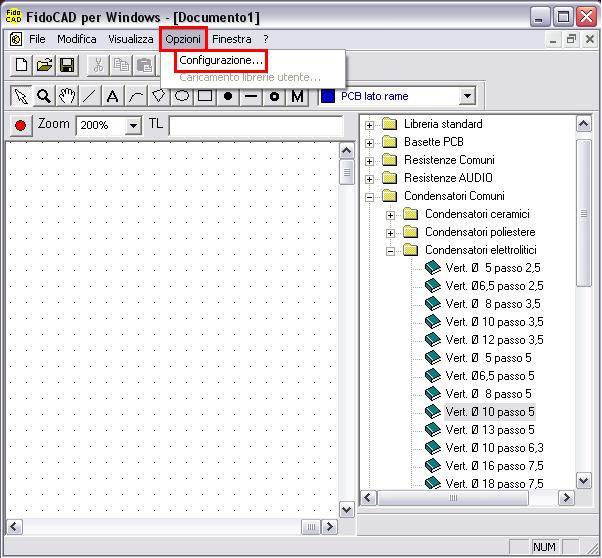602x558 pixels.
Task: Select the Bezier curve tool
Action: (136, 96)
